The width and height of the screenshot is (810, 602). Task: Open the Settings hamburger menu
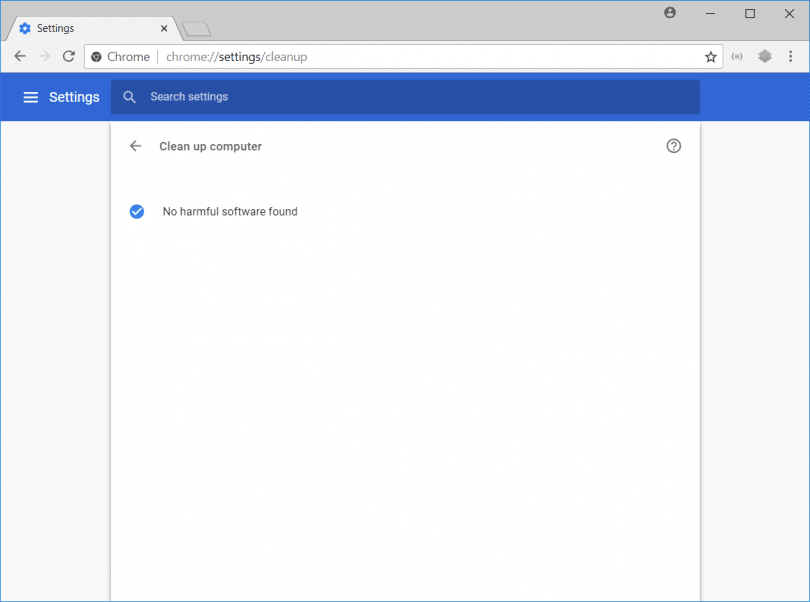coord(30,97)
